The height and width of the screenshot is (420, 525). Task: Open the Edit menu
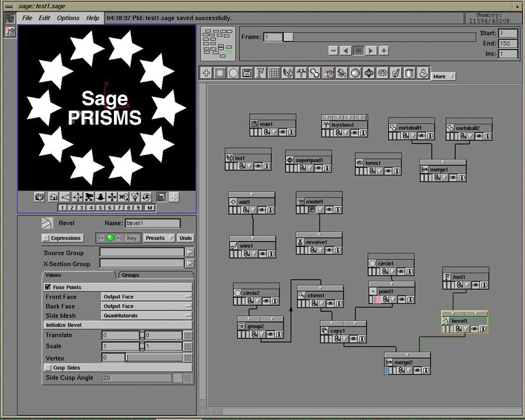click(44, 18)
